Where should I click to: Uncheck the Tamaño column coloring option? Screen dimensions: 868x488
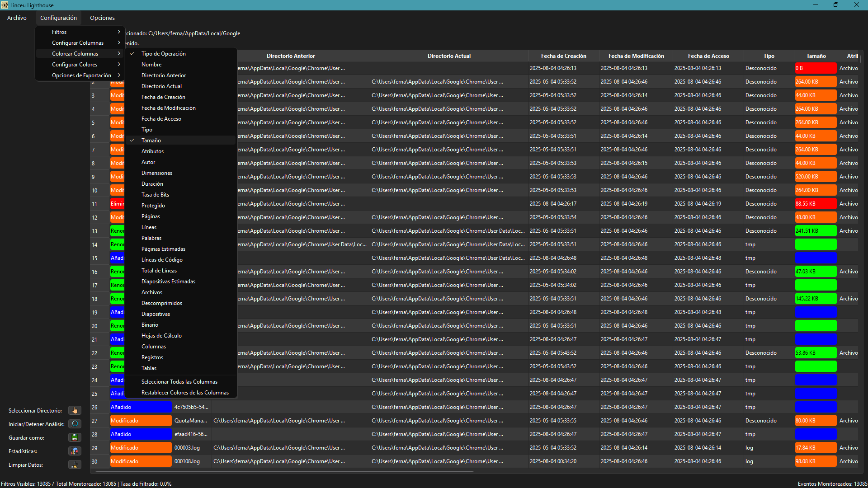(151, 141)
